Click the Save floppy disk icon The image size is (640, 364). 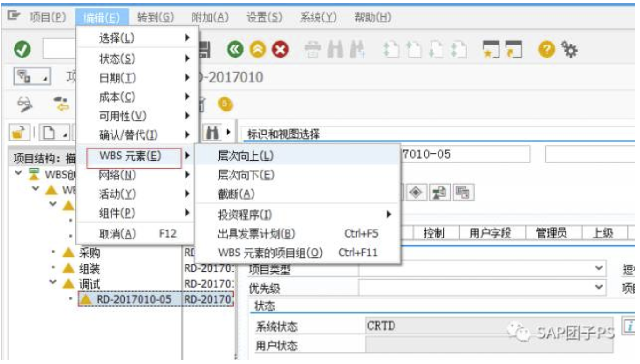(x=206, y=49)
